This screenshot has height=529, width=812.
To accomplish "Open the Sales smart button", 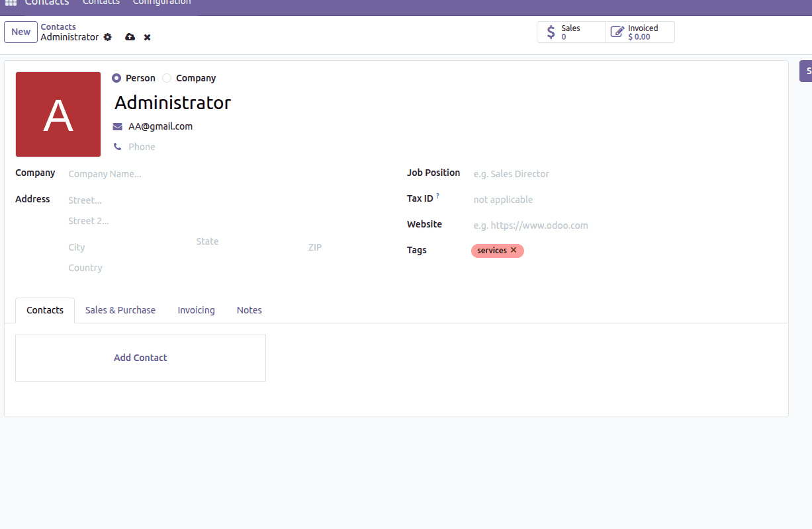I will point(570,32).
